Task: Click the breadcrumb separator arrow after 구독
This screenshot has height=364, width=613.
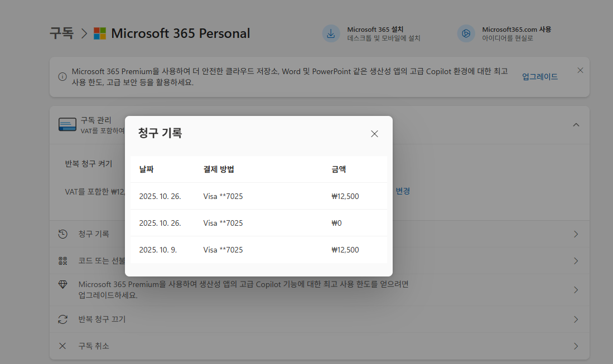Action: [84, 33]
